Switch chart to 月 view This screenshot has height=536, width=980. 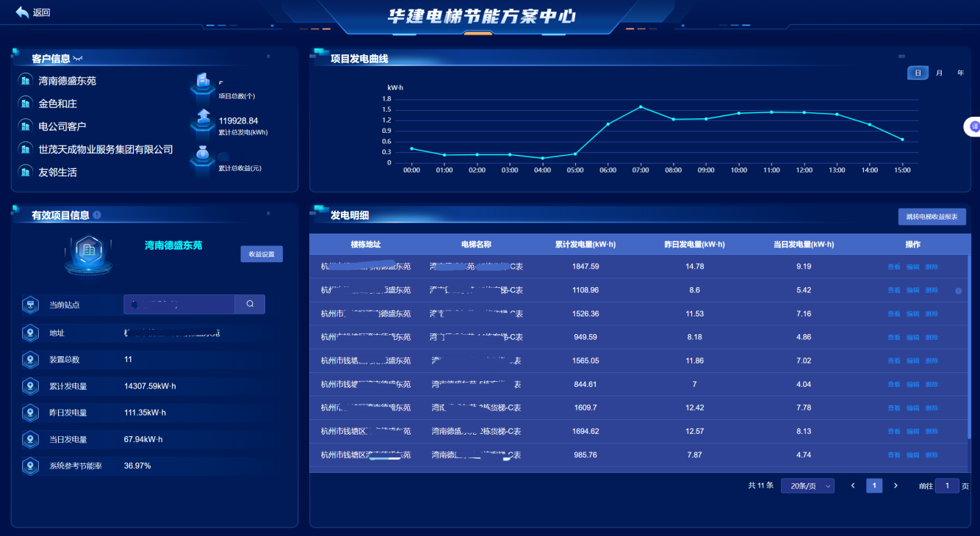tap(939, 73)
